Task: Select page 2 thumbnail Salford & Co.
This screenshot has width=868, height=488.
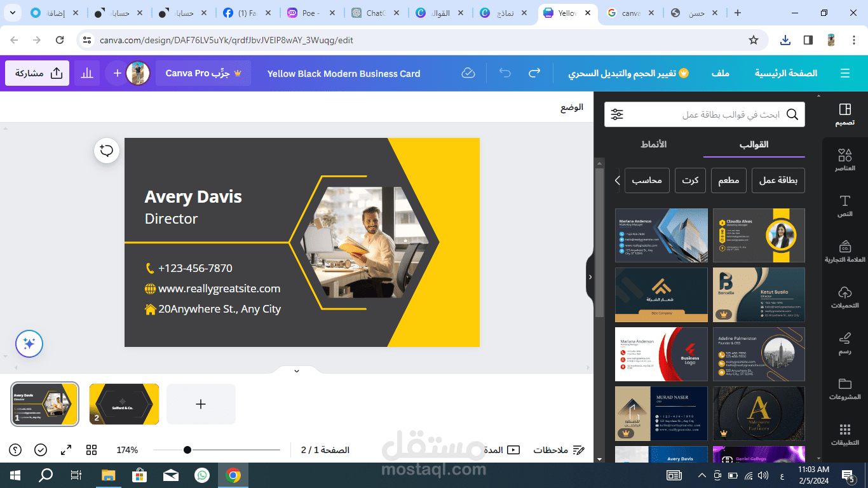Action: click(x=124, y=404)
